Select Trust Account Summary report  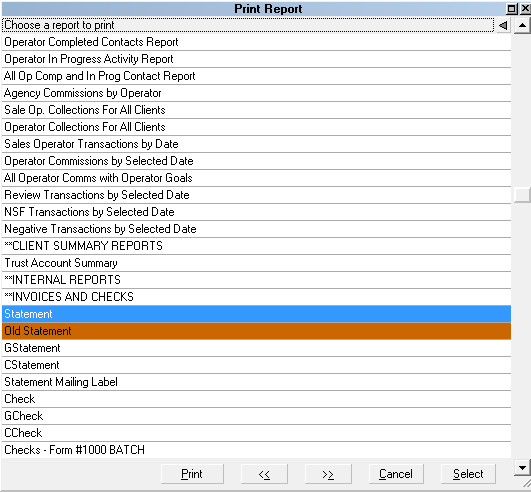(256, 263)
